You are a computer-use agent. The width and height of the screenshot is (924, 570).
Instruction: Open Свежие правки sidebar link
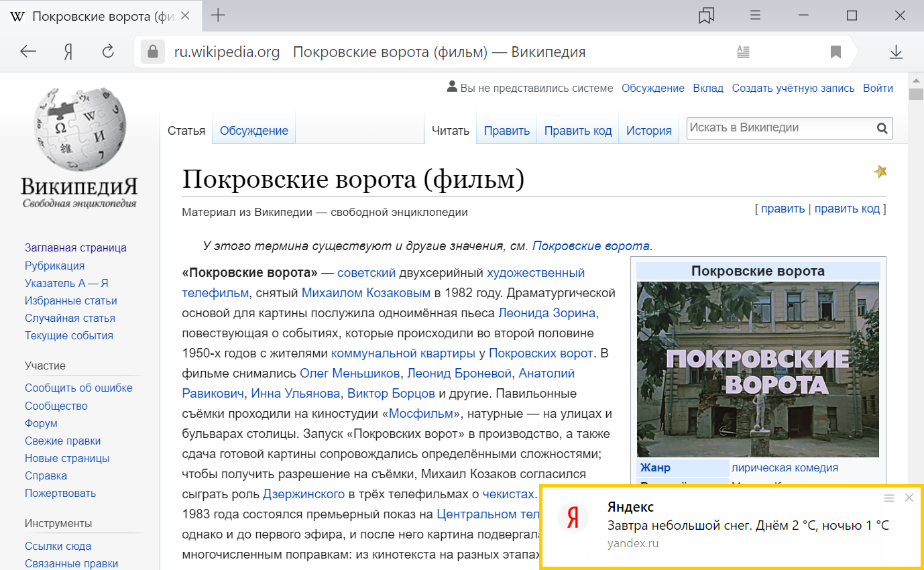coord(63,441)
